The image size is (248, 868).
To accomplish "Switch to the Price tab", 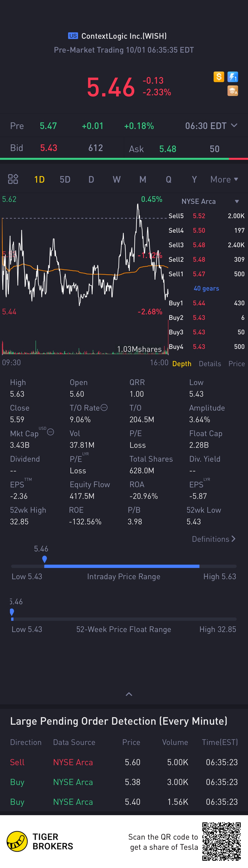I will point(237,364).
